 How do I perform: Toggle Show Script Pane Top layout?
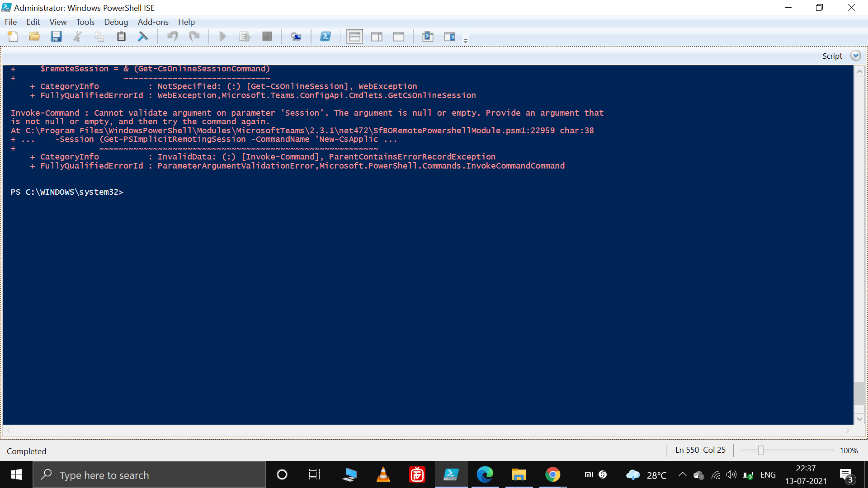pyautogui.click(x=355, y=37)
